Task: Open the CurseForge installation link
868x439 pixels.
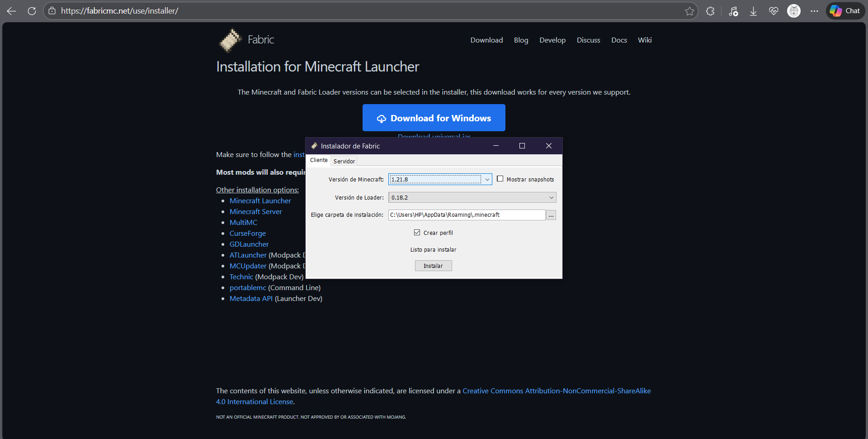Action: [247, 234]
